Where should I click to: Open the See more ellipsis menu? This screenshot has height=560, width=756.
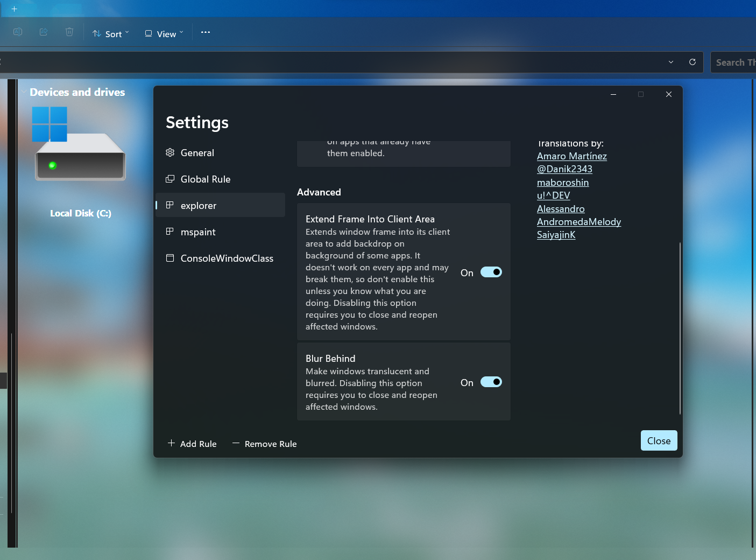click(205, 32)
